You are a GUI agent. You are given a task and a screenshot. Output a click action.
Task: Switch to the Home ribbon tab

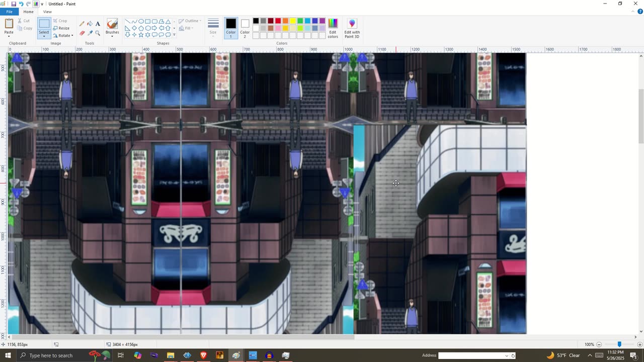tap(28, 12)
